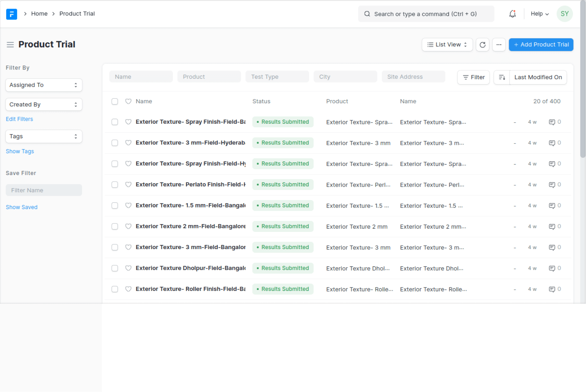Click the refresh list icon
Viewport: 586px width, 392px height.
(x=482, y=45)
